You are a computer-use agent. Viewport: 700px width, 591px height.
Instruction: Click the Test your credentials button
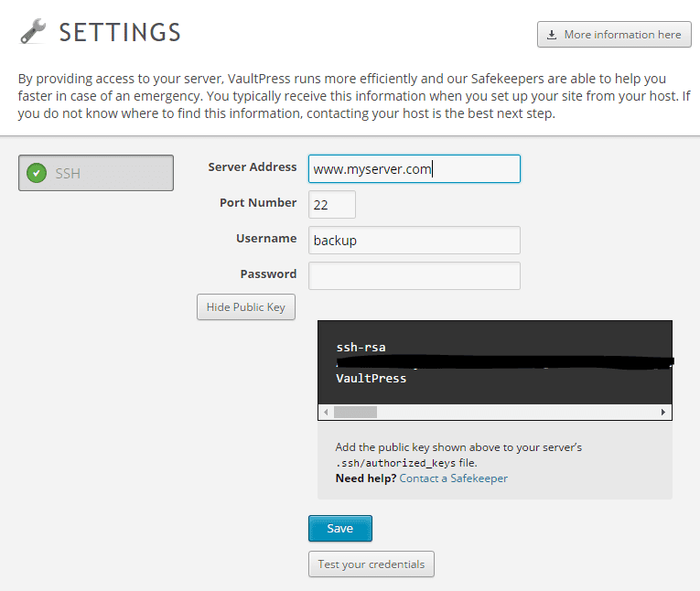pos(371,564)
